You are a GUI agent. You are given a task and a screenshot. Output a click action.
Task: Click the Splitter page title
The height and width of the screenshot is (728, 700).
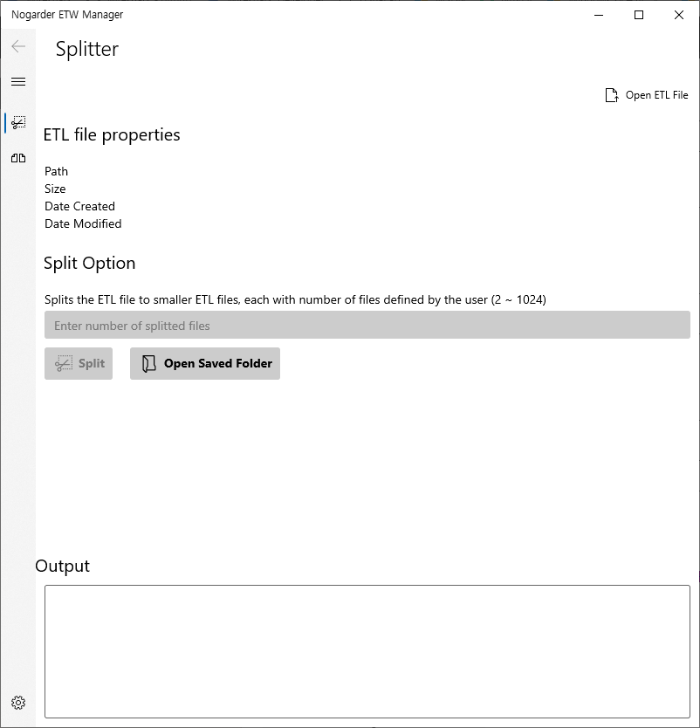click(87, 49)
